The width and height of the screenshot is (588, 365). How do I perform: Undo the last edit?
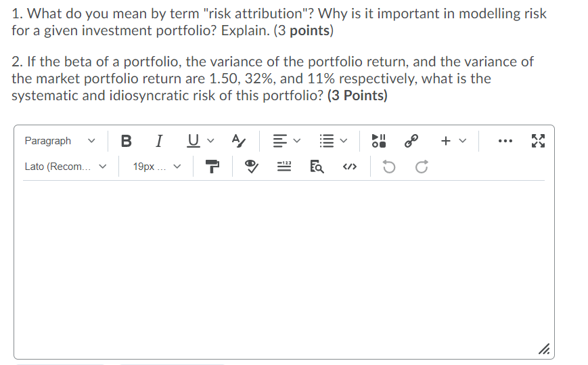(x=389, y=167)
